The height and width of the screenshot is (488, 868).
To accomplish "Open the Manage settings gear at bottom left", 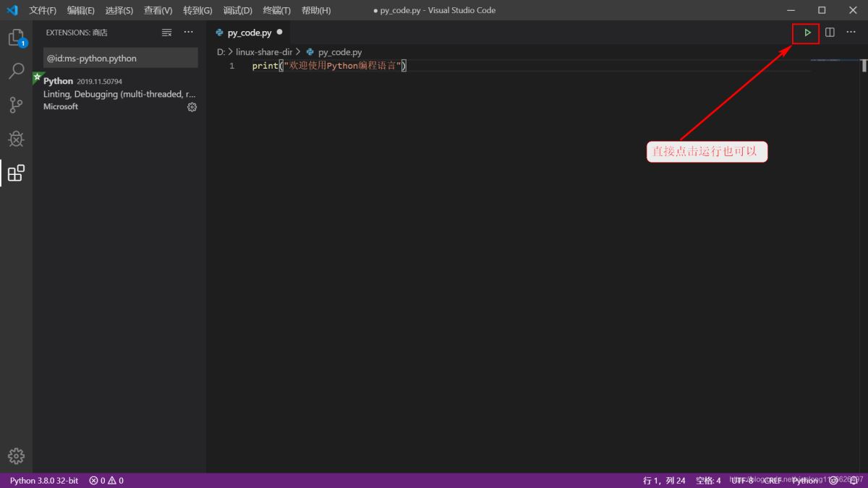I will [x=16, y=455].
